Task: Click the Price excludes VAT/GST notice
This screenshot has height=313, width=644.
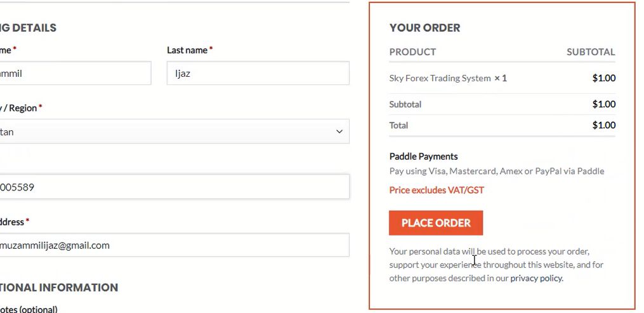Action: click(437, 190)
